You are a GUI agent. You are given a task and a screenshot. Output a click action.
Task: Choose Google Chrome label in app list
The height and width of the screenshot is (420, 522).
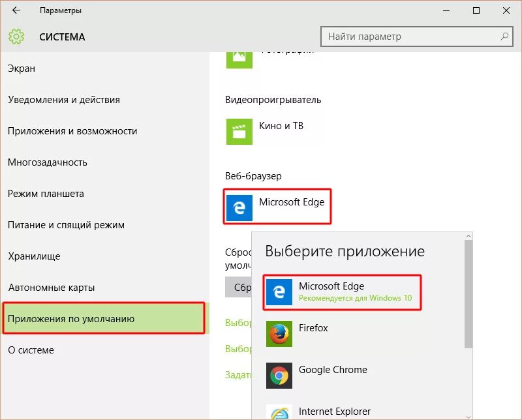tap(333, 370)
